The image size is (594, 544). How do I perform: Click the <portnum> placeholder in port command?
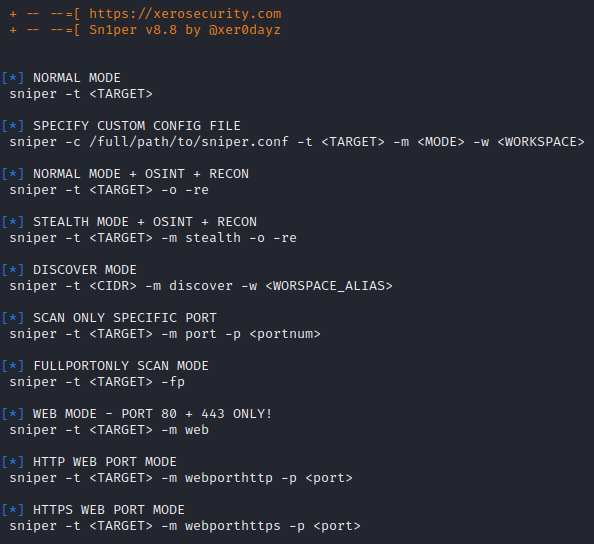285,334
